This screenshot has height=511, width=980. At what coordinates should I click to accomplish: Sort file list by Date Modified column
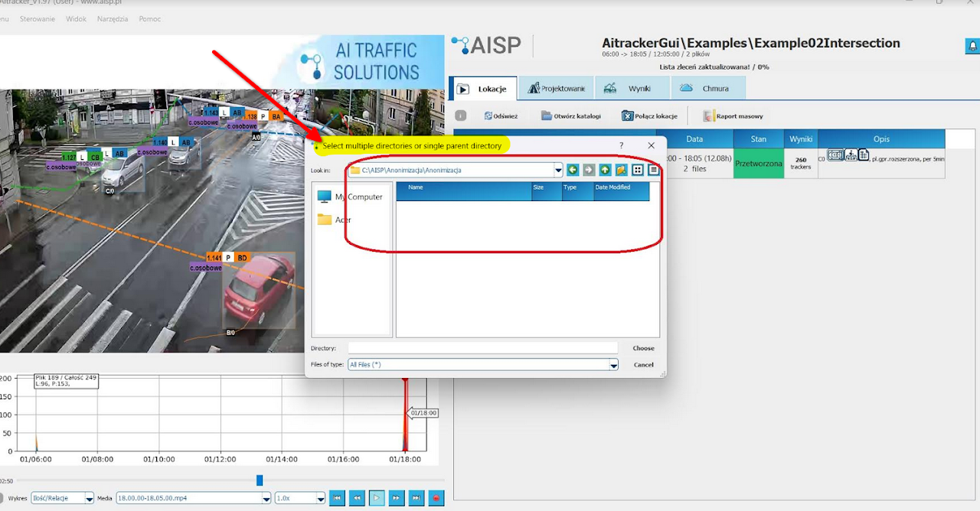tap(622, 191)
